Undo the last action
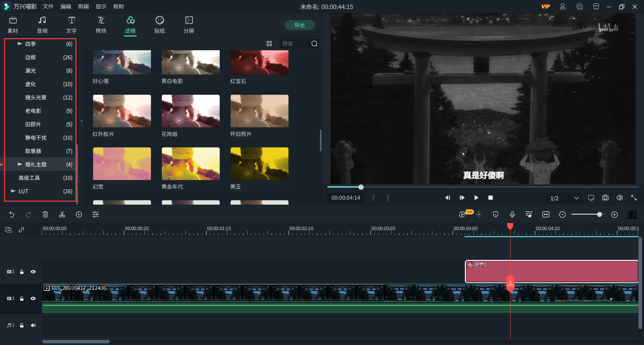644x345 pixels. tap(12, 214)
